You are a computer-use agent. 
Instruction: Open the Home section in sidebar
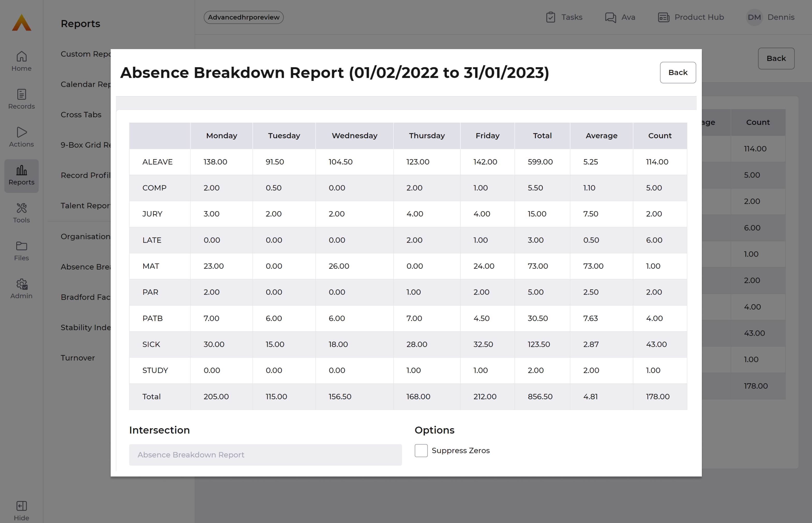21,61
